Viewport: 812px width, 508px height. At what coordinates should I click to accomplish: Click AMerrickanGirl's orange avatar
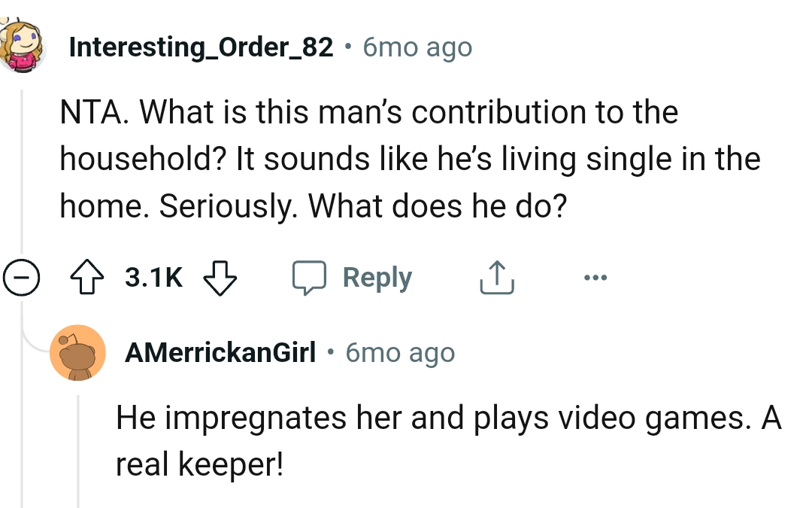point(77,351)
